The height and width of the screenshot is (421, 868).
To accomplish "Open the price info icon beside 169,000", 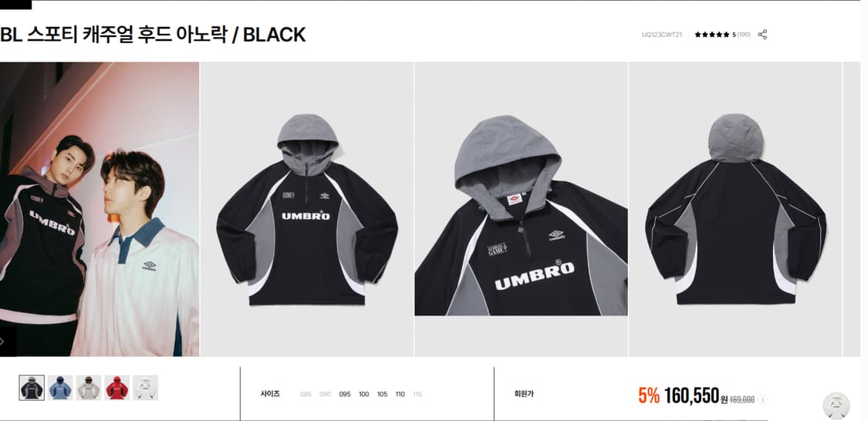I will 762,399.
